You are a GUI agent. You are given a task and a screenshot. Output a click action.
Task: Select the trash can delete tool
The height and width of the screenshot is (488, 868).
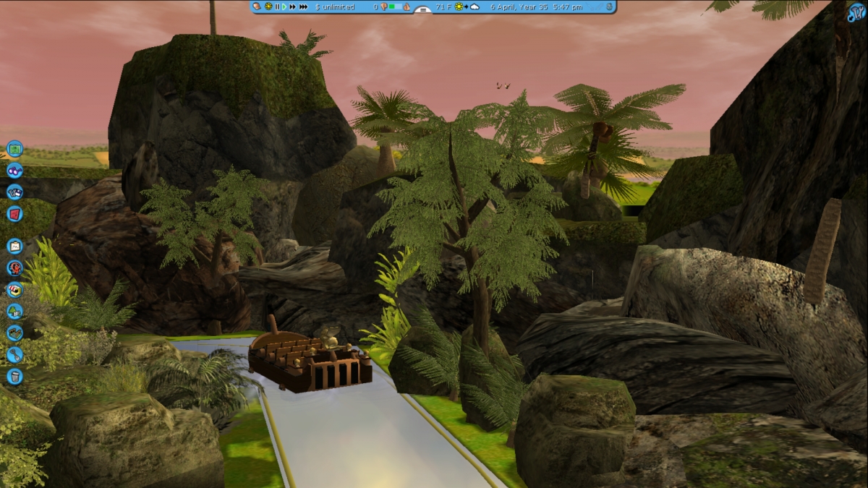pos(14,377)
